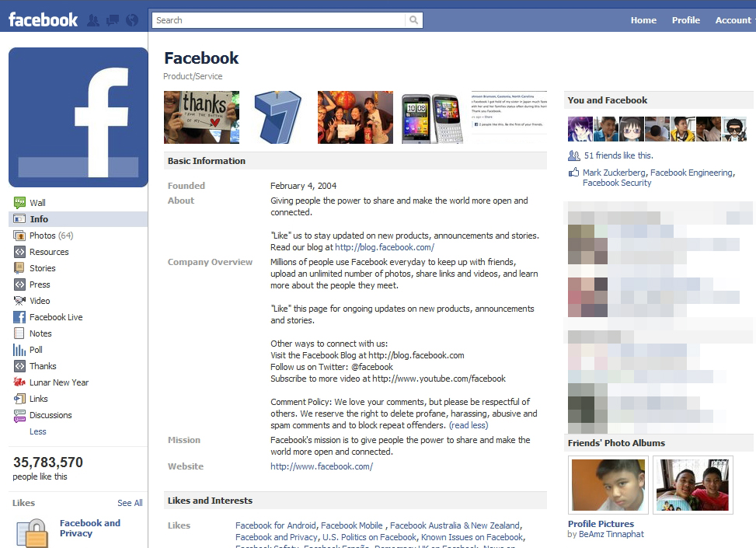Screen dimensions: 756x548
Task: Open Profile Pictures album link
Action: pyautogui.click(x=601, y=523)
